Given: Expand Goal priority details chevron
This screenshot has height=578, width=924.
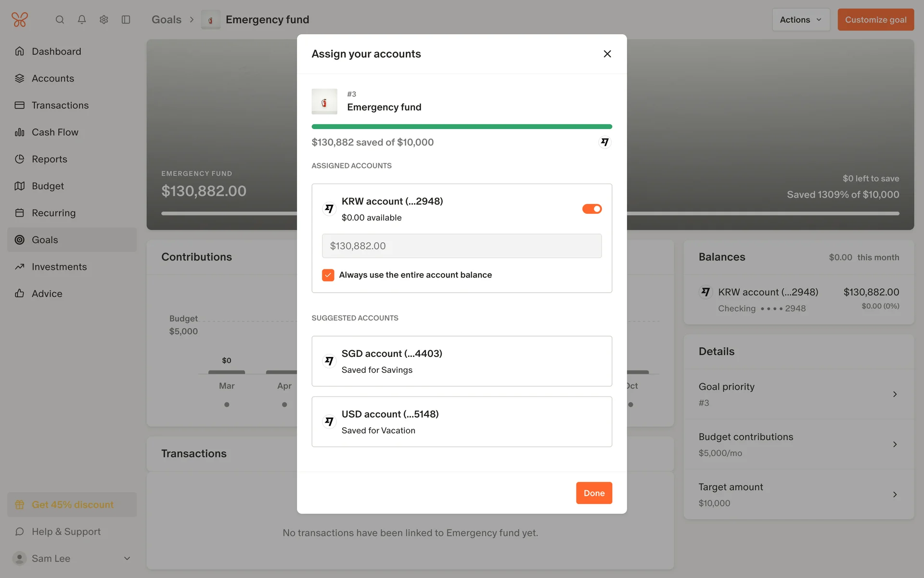Looking at the screenshot, I should (x=895, y=394).
